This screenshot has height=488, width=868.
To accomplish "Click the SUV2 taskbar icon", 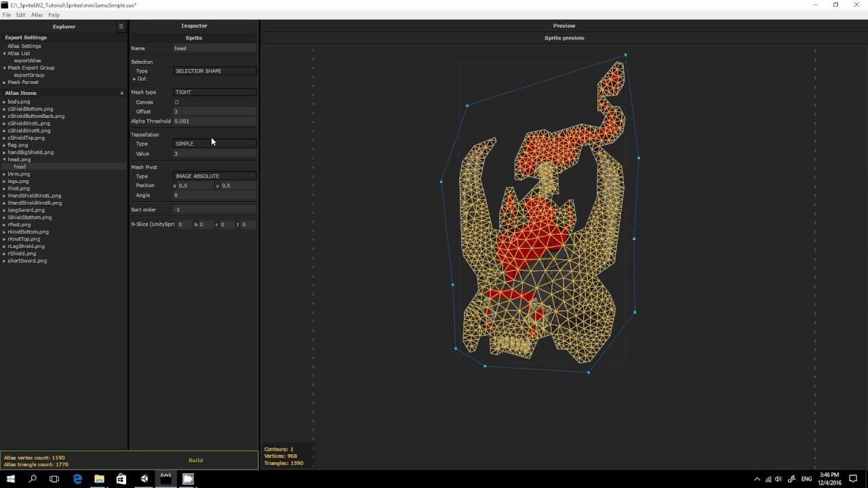I will tap(165, 478).
